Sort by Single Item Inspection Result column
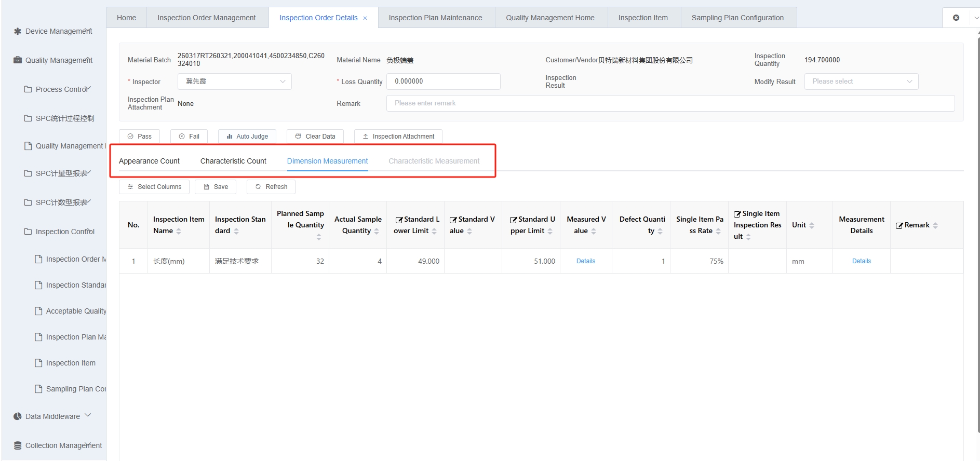980x461 pixels. 748,237
